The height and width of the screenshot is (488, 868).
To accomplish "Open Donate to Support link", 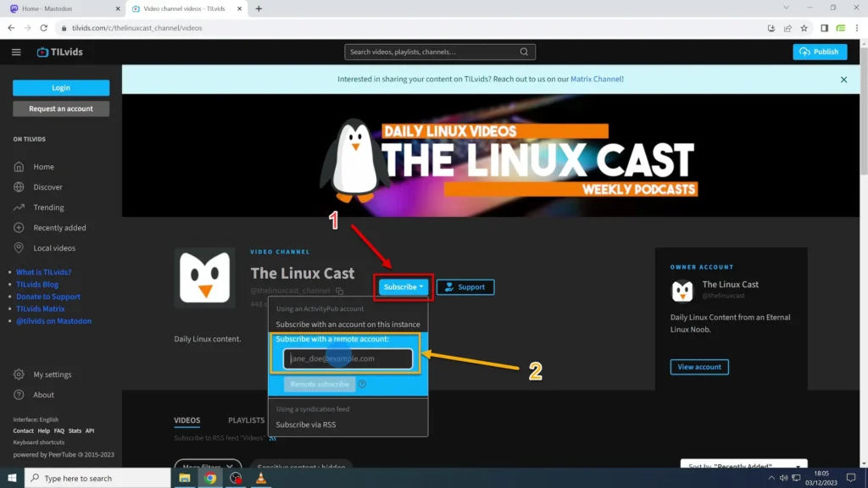I will [x=48, y=297].
